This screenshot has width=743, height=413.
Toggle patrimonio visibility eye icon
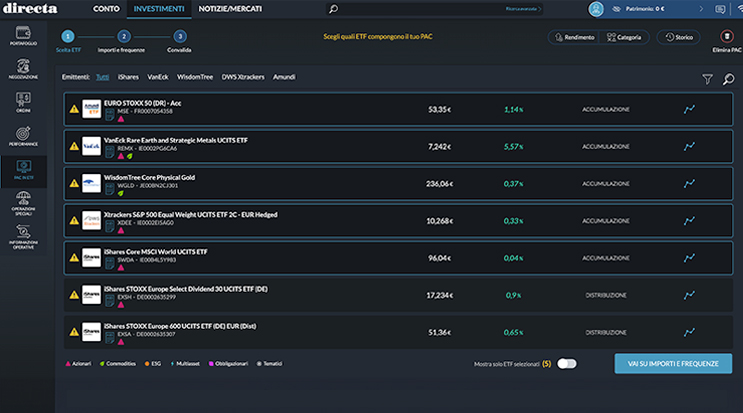pos(616,9)
